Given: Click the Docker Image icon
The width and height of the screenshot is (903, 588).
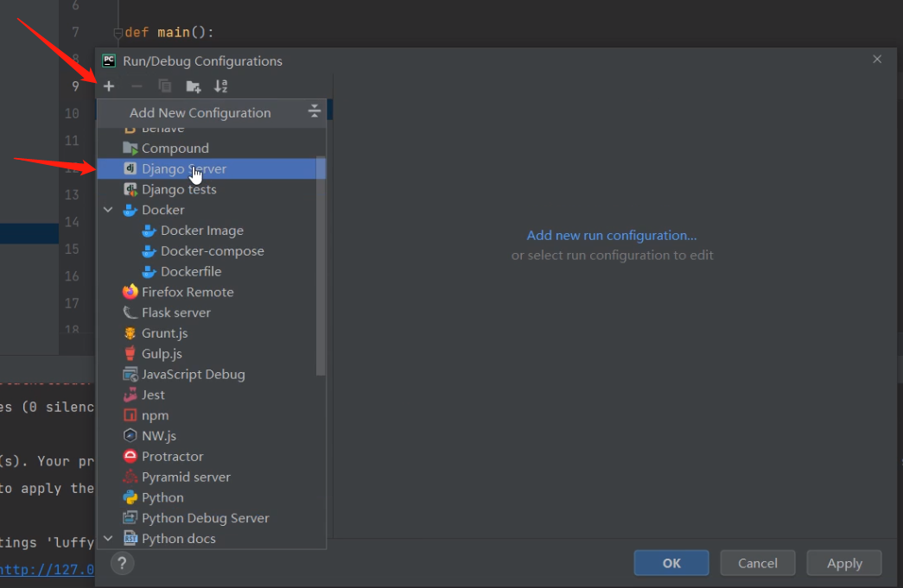Looking at the screenshot, I should (x=149, y=231).
